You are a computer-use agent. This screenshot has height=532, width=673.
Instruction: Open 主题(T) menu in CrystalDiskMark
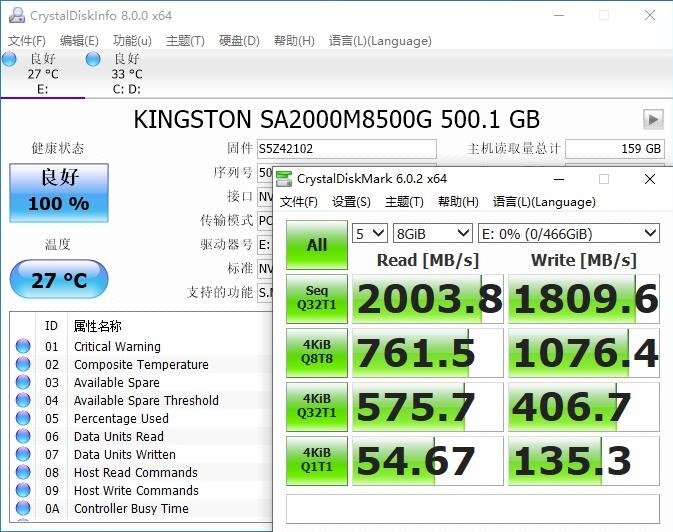click(404, 202)
